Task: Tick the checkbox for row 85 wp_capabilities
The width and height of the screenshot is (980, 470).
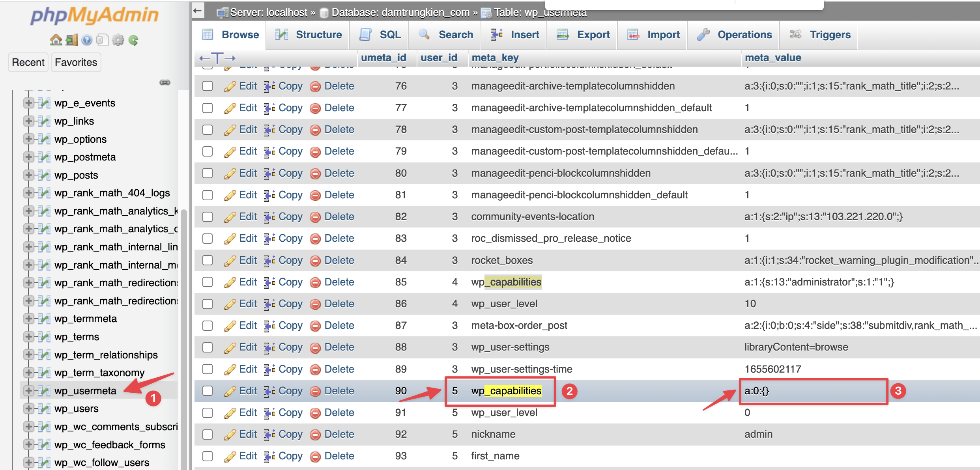Action: coord(208,282)
